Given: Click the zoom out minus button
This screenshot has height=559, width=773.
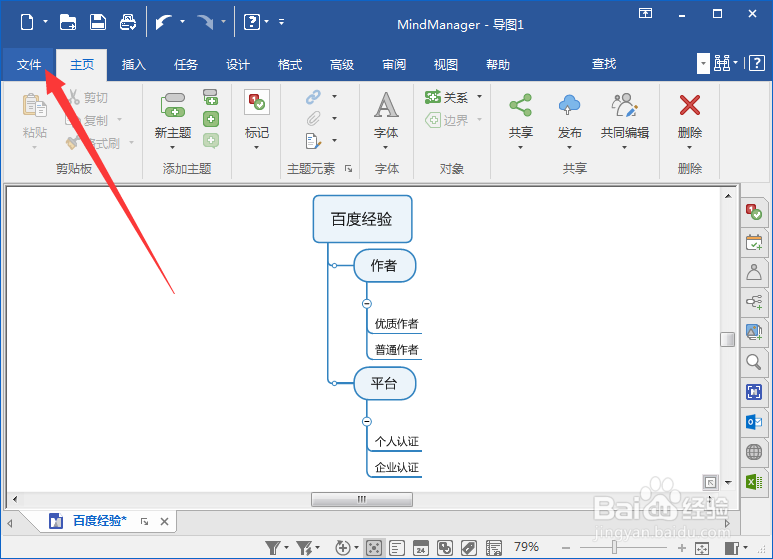Looking at the screenshot, I should point(566,548).
